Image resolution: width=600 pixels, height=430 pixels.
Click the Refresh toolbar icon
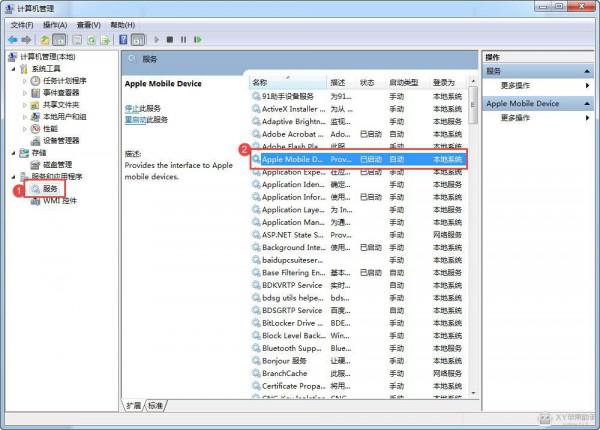(x=91, y=40)
